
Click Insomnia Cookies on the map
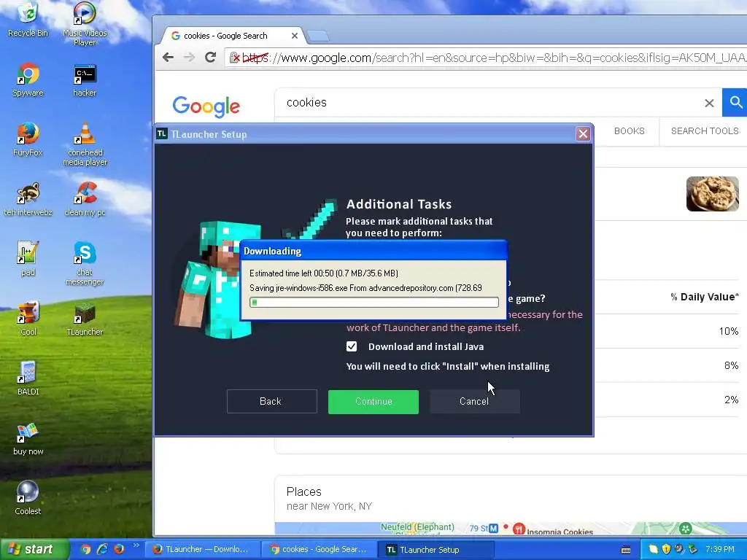pos(560,532)
